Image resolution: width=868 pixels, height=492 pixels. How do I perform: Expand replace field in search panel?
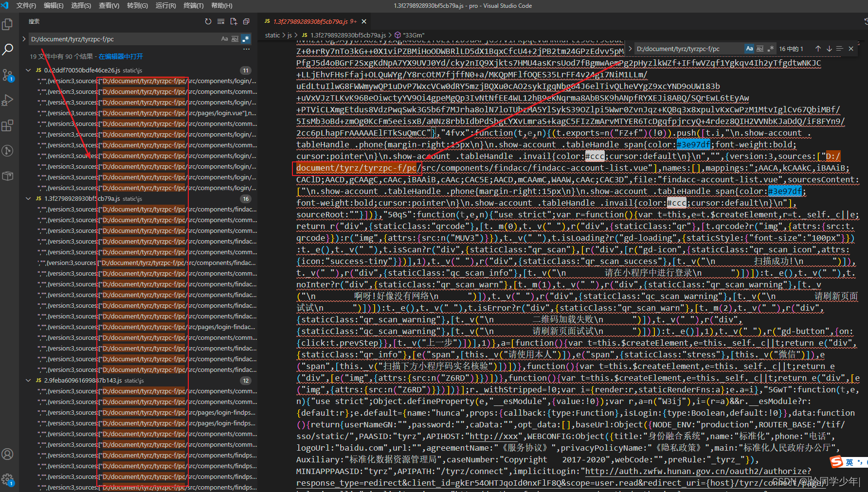pos(24,39)
